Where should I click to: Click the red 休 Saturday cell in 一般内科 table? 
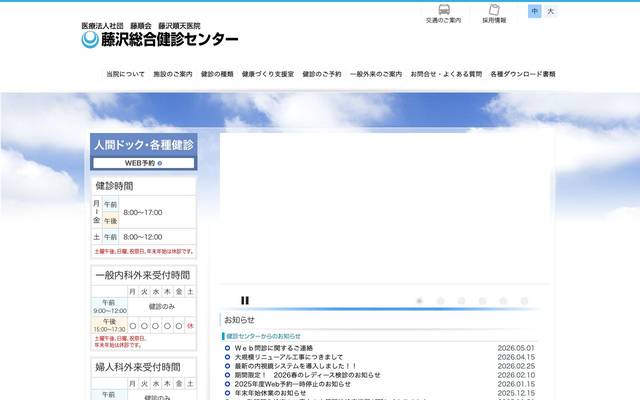click(190, 326)
